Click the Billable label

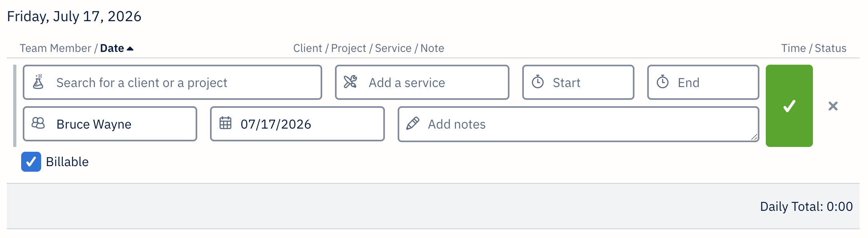(67, 162)
